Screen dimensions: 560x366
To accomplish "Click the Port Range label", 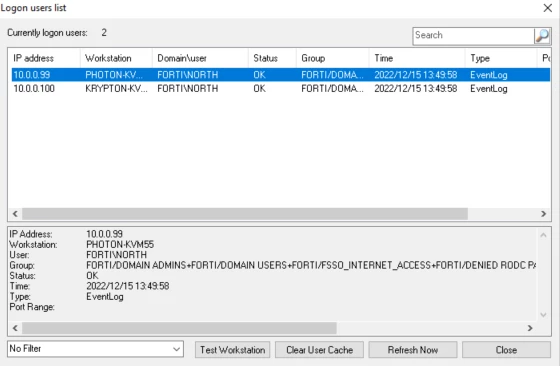I will [32, 307].
